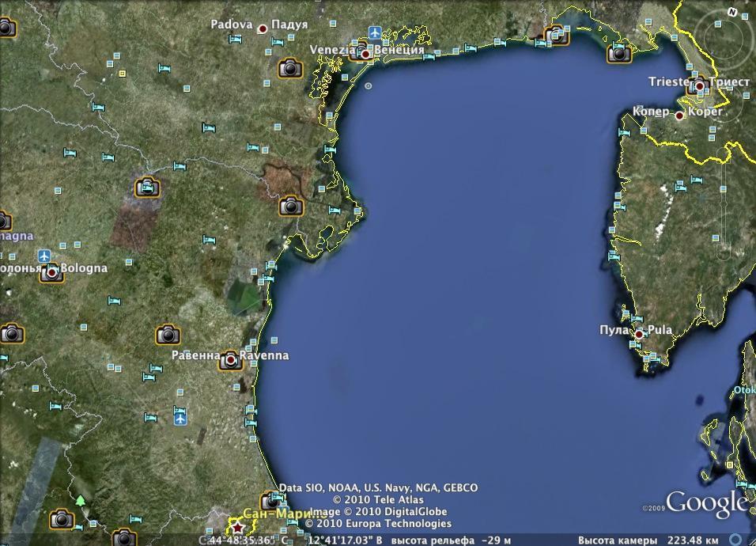
Task: Open the camera photo icon below Padova
Action: (x=290, y=68)
